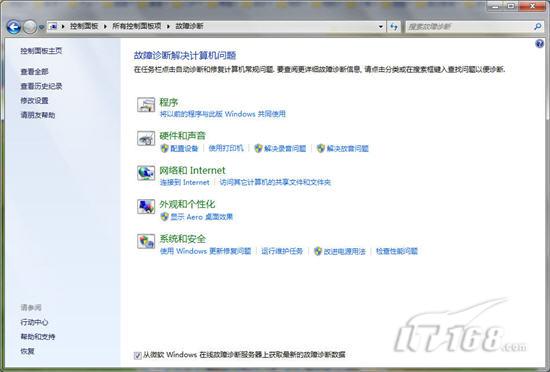The width and height of the screenshot is (550, 372).
Task: Toggle the 从微软 Windows 在线故障诊断服务器 checkbox
Action: (138, 355)
